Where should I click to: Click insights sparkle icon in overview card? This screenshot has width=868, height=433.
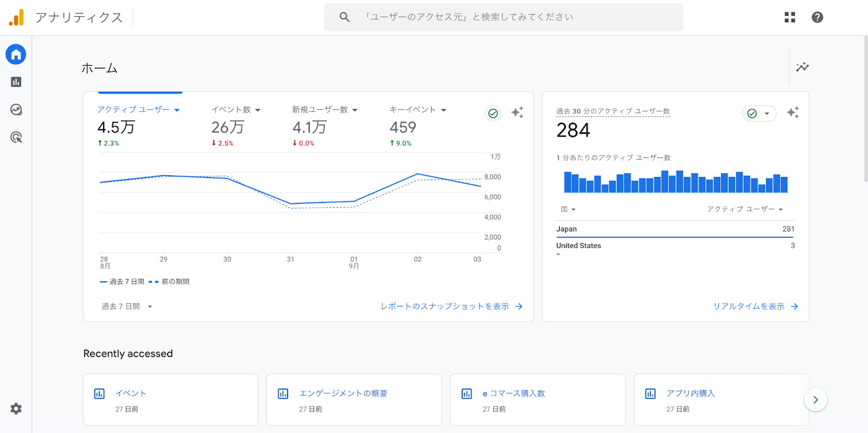click(x=518, y=112)
